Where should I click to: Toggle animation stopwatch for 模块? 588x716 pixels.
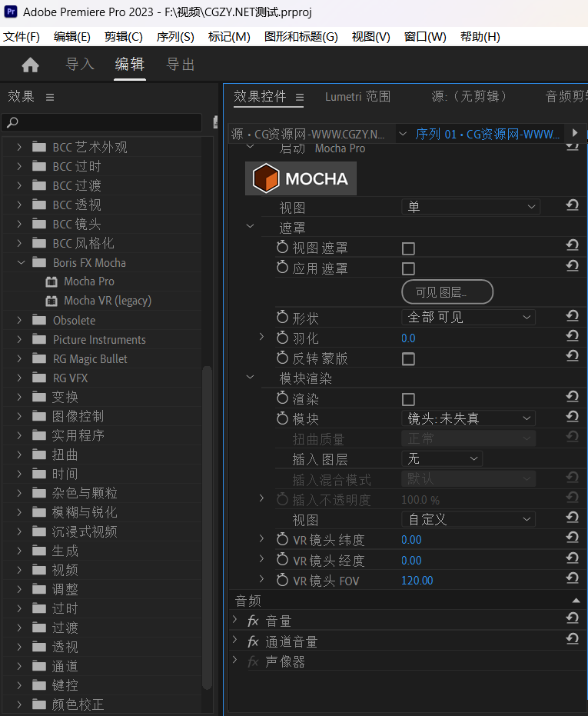click(283, 418)
